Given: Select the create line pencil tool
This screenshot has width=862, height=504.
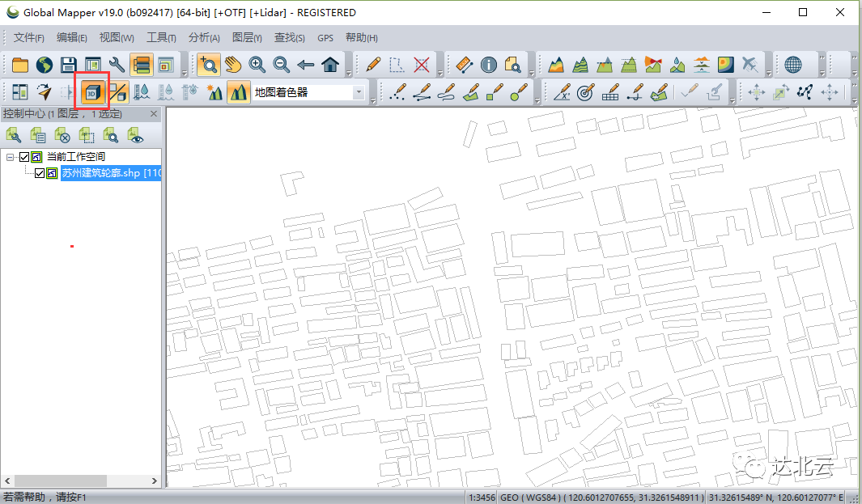Looking at the screenshot, I should point(422,91).
